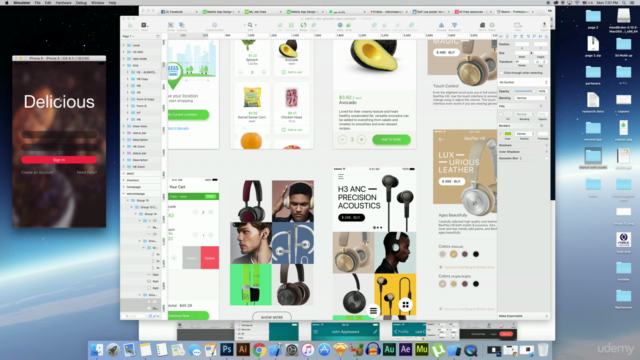The height and width of the screenshot is (360, 640).
Task: Click the Union boolean icon
Action: [x=374, y=26]
